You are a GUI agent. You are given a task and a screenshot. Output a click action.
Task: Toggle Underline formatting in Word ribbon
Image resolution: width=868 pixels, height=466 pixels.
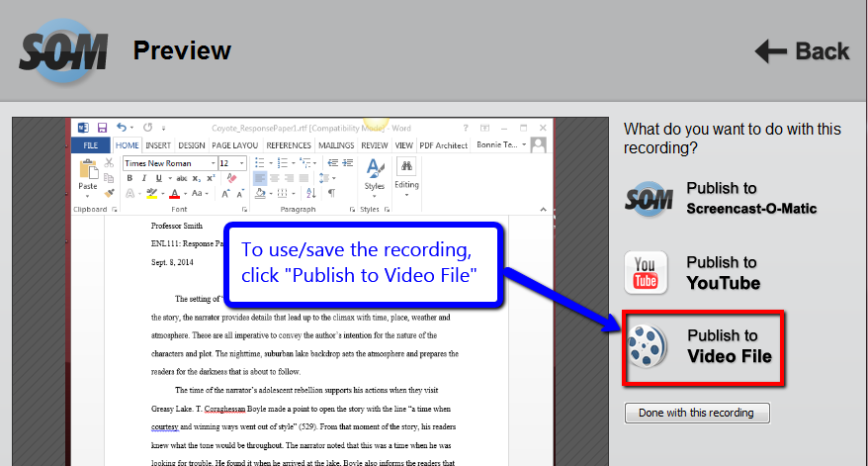click(158, 178)
